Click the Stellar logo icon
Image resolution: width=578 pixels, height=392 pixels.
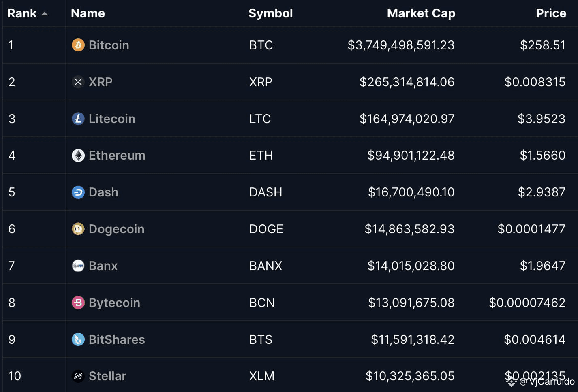click(x=78, y=376)
